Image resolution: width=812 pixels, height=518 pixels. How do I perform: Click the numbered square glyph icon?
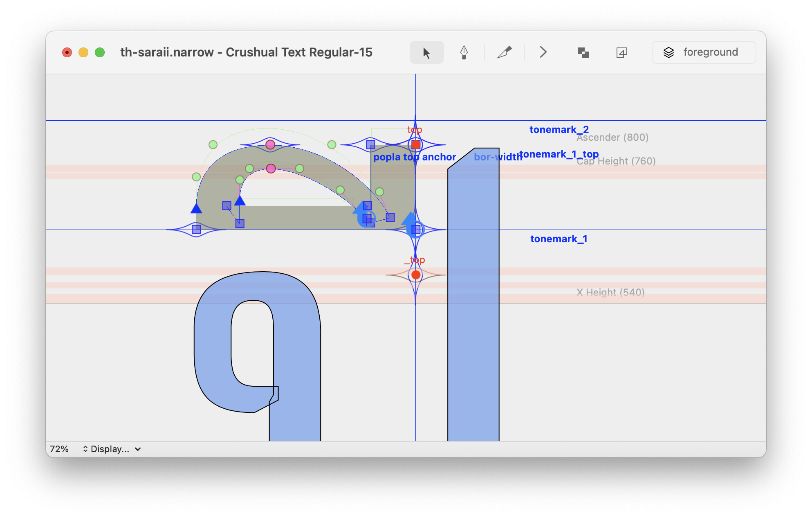(621, 52)
